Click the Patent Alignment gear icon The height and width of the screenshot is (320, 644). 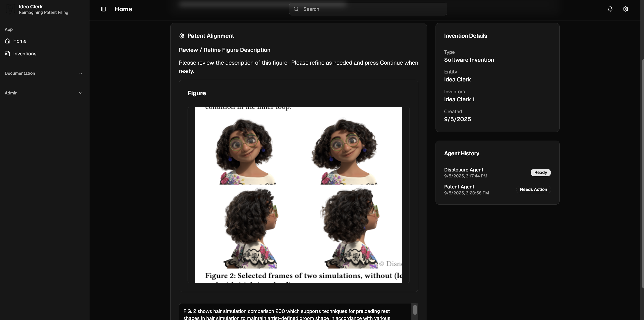point(182,36)
